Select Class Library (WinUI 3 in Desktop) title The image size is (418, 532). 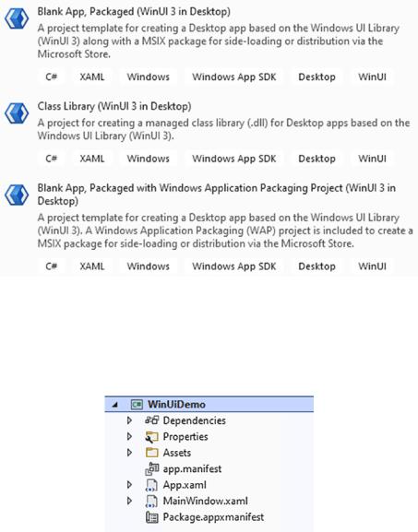(x=114, y=106)
